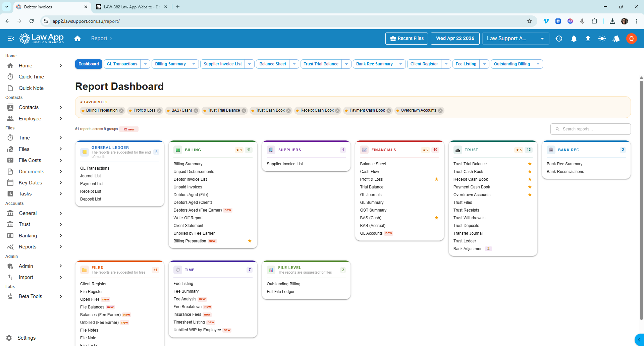Switch to the Client Register tab
644x346 pixels.
(x=424, y=64)
